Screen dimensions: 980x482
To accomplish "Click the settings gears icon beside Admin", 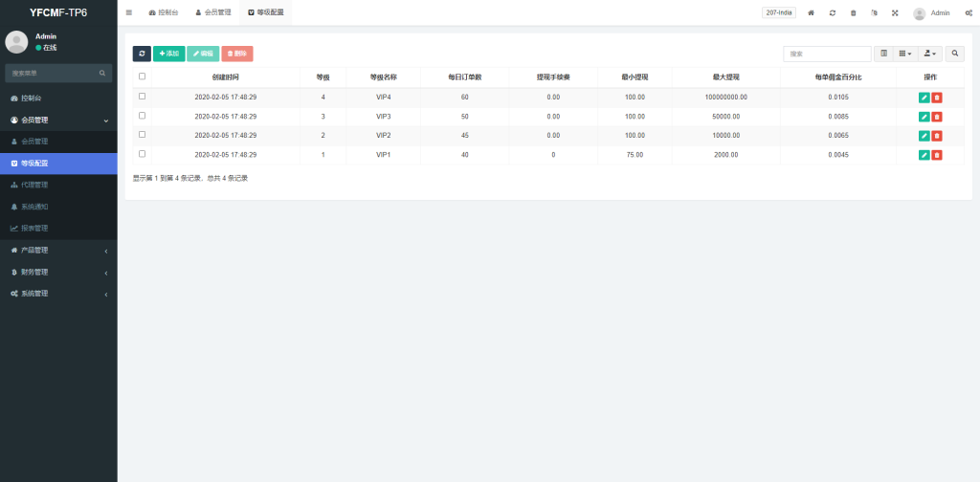I will (x=969, y=13).
